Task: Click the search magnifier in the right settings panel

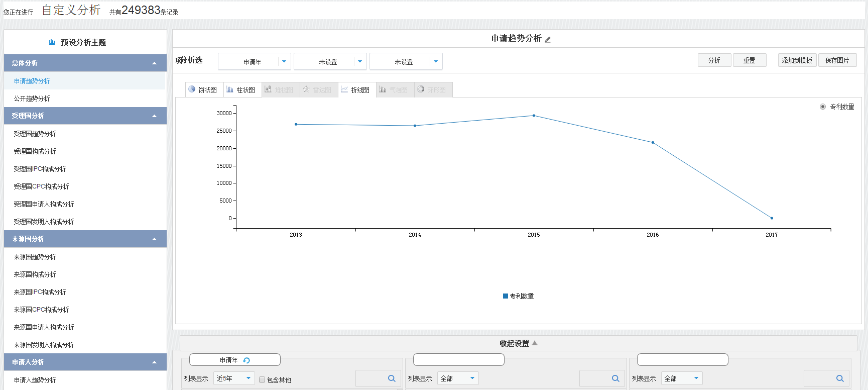Action: [x=840, y=378]
